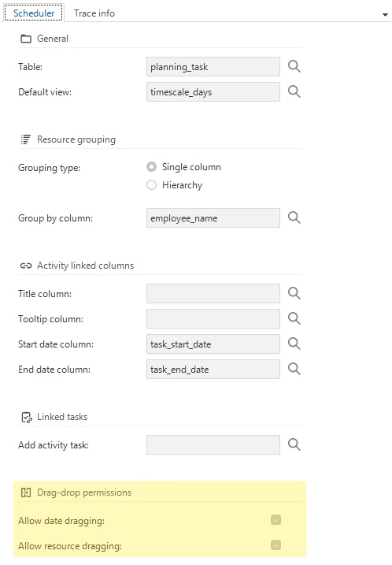Click the Default view field with timescale_days

tap(213, 92)
